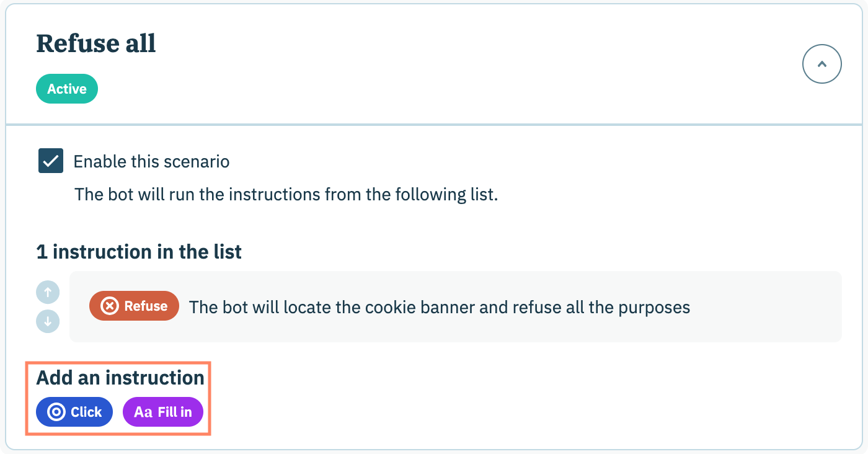Click the Refuse instruction badge

tap(134, 306)
